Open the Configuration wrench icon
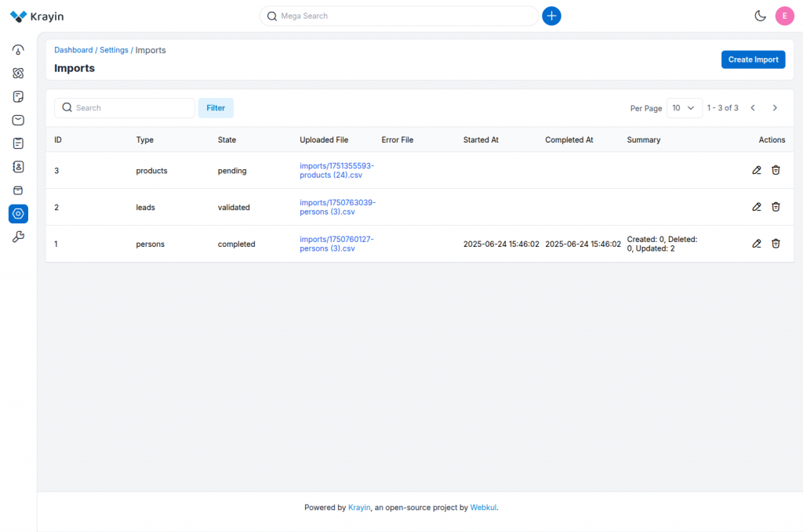The image size is (803, 532). (x=18, y=237)
